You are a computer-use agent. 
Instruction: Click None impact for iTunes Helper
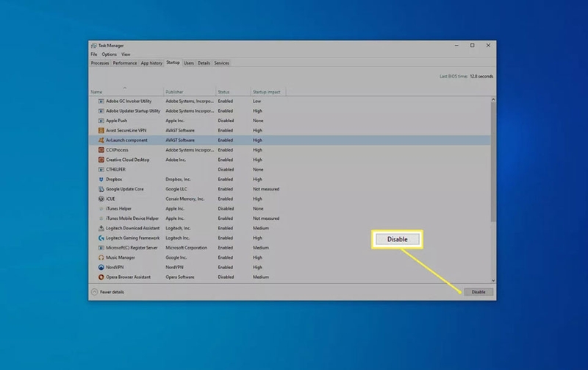(258, 209)
